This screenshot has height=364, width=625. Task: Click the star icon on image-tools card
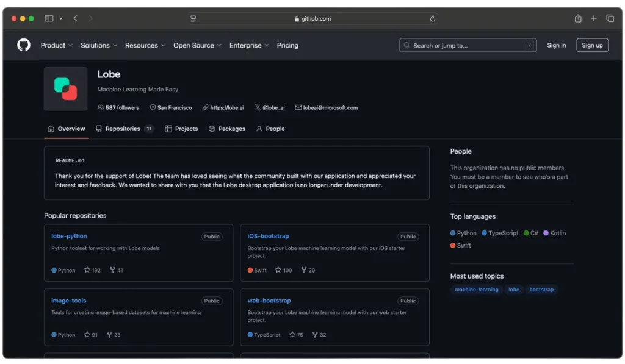tap(87, 335)
